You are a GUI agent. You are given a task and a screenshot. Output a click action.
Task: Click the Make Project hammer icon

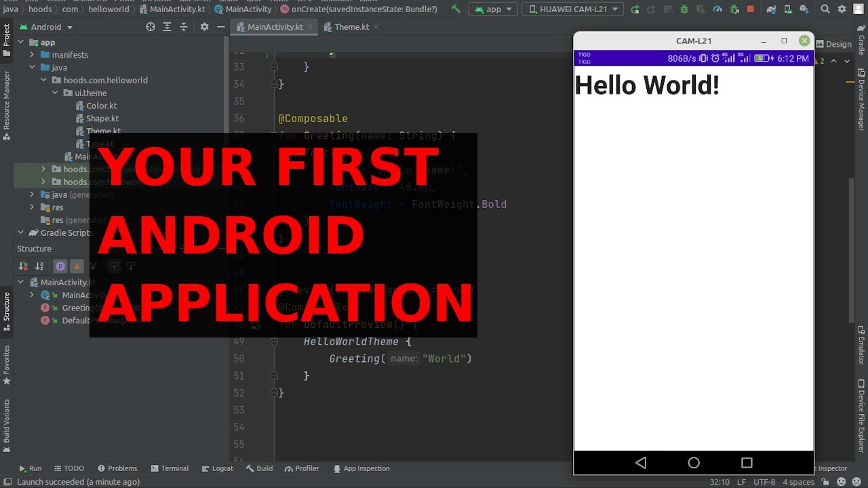[x=456, y=9]
